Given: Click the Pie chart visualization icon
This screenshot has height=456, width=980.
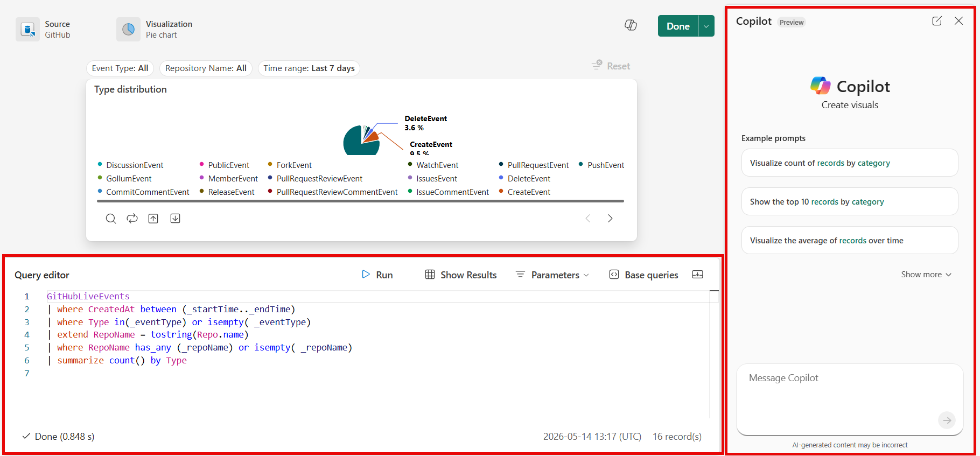Looking at the screenshot, I should tap(128, 29).
